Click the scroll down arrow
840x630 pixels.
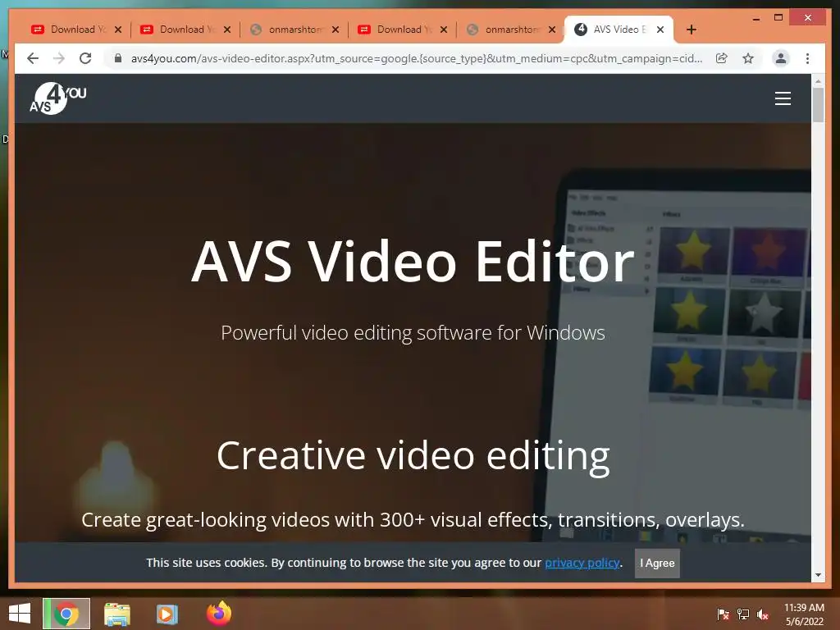[x=818, y=575]
